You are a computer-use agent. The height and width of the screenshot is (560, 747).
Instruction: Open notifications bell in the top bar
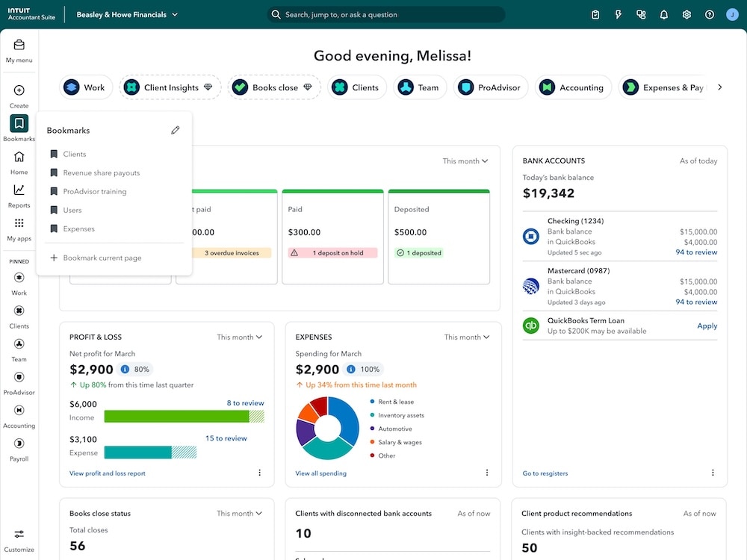664,13
